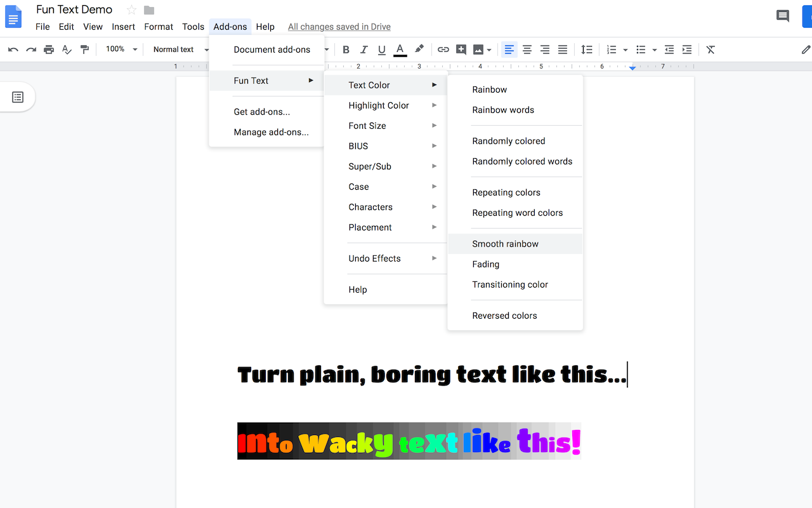The image size is (812, 508).
Task: Open the Normal text style dropdown
Action: [181, 49]
